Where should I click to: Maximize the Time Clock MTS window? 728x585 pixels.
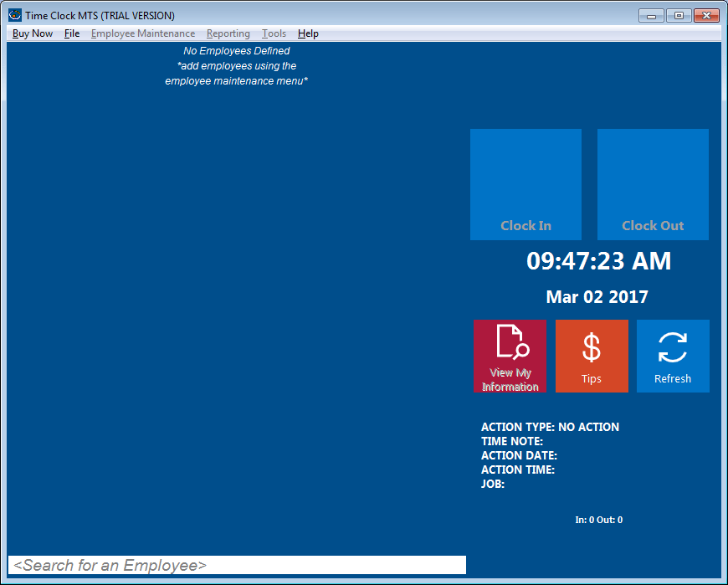679,16
